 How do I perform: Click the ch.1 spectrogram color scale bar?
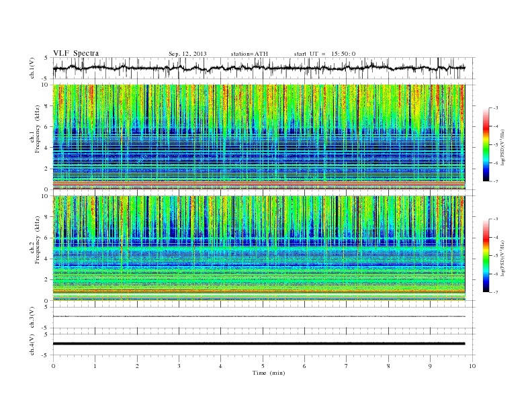point(486,144)
